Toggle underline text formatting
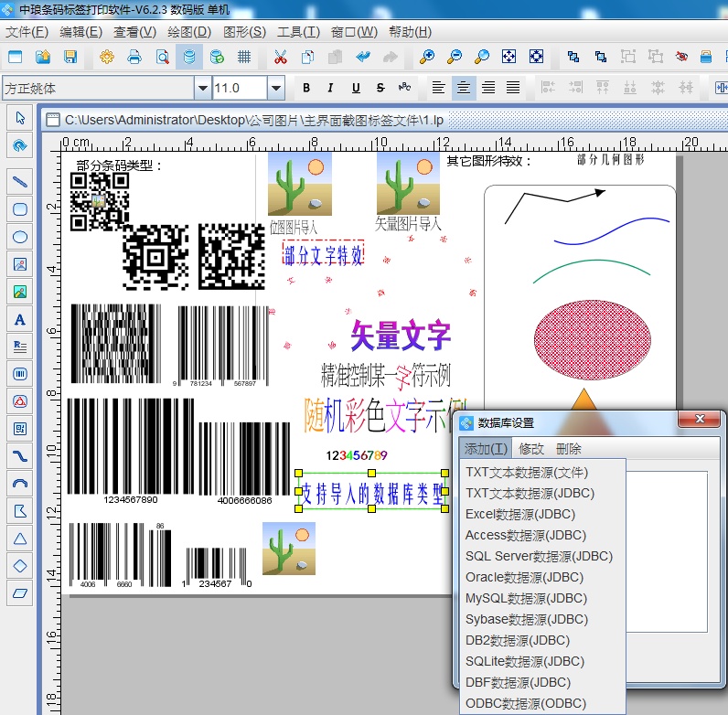Viewport: 728px width, 715px height. pyautogui.click(x=356, y=89)
